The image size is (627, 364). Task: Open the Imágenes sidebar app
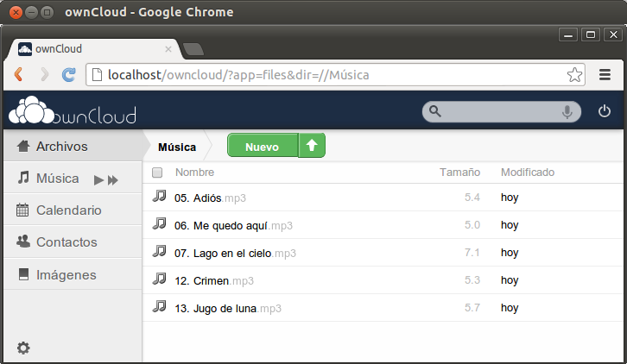click(x=73, y=274)
